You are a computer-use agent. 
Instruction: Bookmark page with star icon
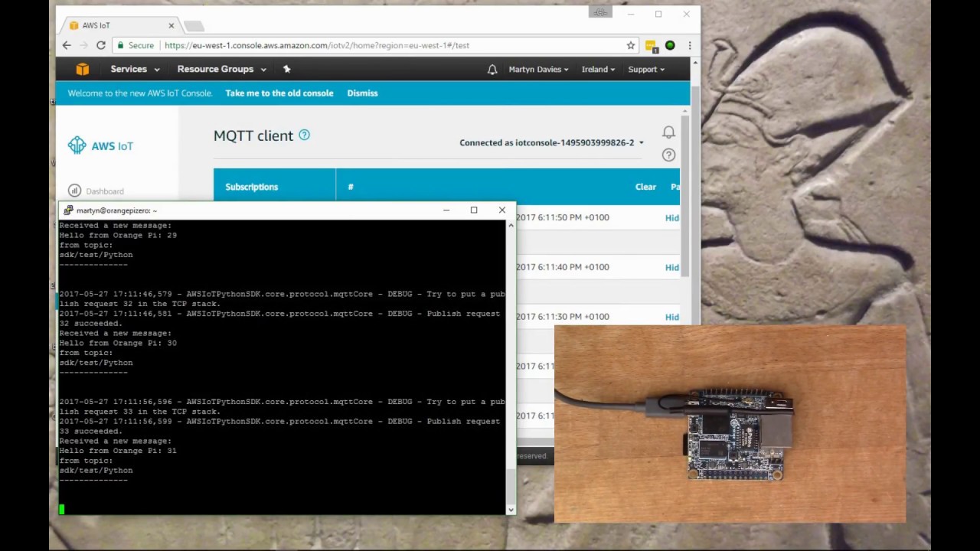[631, 45]
